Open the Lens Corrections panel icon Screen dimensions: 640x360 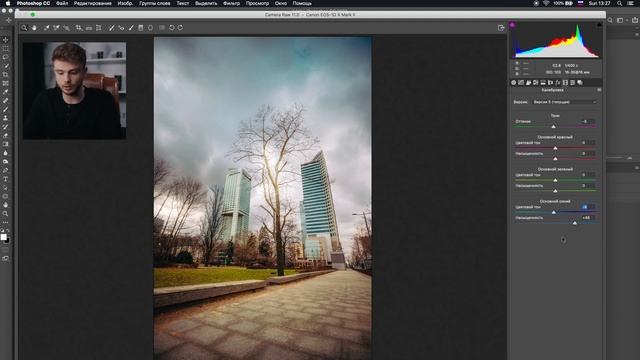(x=550, y=82)
